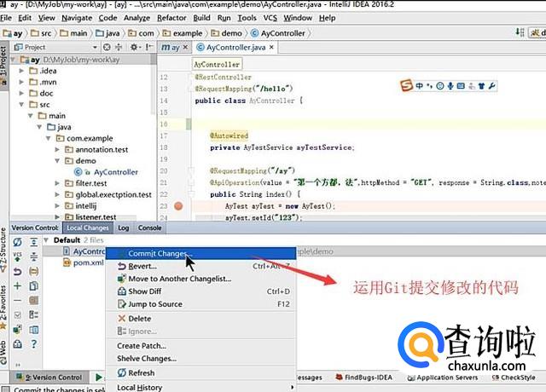The width and height of the screenshot is (546, 392).
Task: Click the Set Active Changelist checkmark icon
Action: pyautogui.click(x=17, y=315)
